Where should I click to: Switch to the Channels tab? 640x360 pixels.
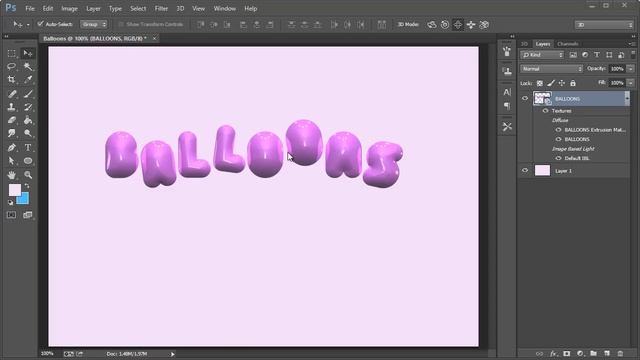click(568, 44)
